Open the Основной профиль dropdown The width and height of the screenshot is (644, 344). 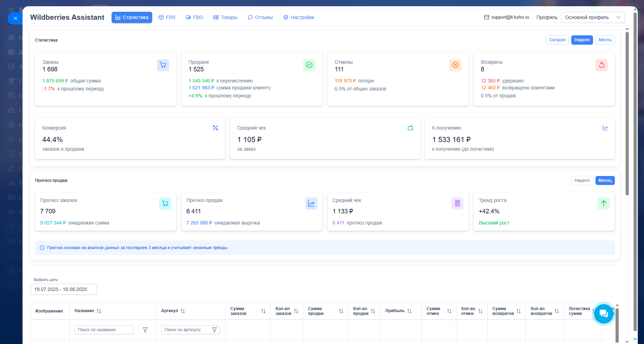(x=593, y=17)
